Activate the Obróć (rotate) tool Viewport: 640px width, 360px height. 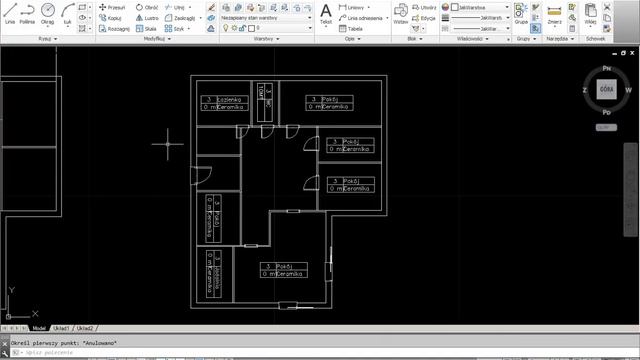(x=147, y=7)
